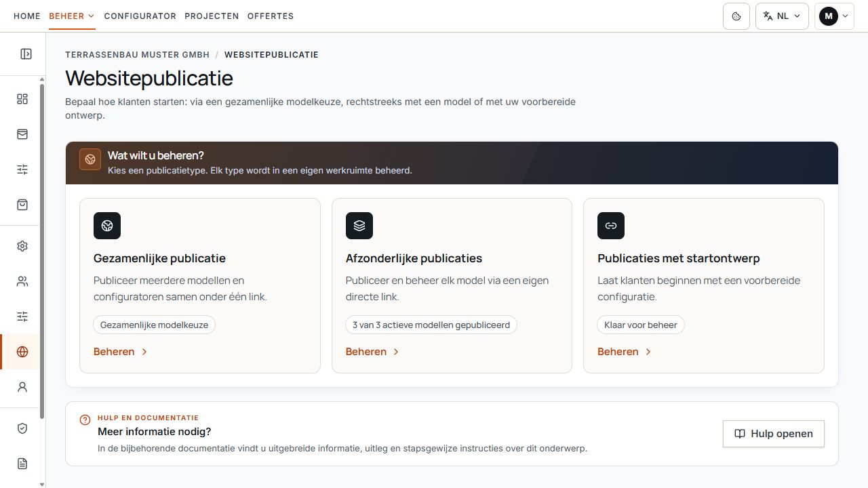Click the document page icon in sidebar
This screenshot has height=488, width=868.
(x=22, y=464)
